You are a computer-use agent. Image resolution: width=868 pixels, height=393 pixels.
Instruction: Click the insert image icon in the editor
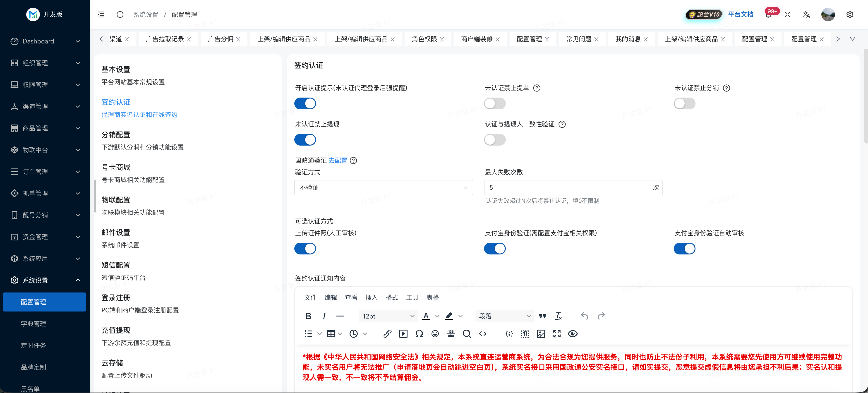tap(541, 334)
